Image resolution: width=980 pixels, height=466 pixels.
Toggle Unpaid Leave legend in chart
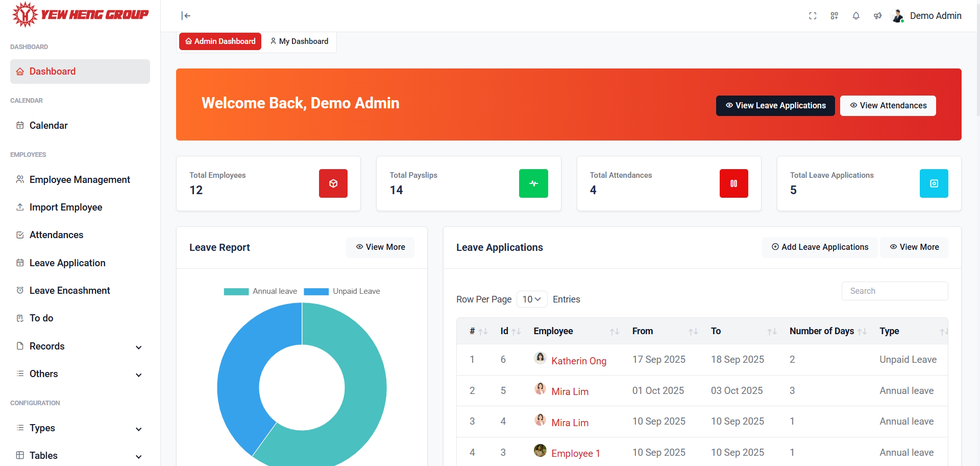point(342,291)
